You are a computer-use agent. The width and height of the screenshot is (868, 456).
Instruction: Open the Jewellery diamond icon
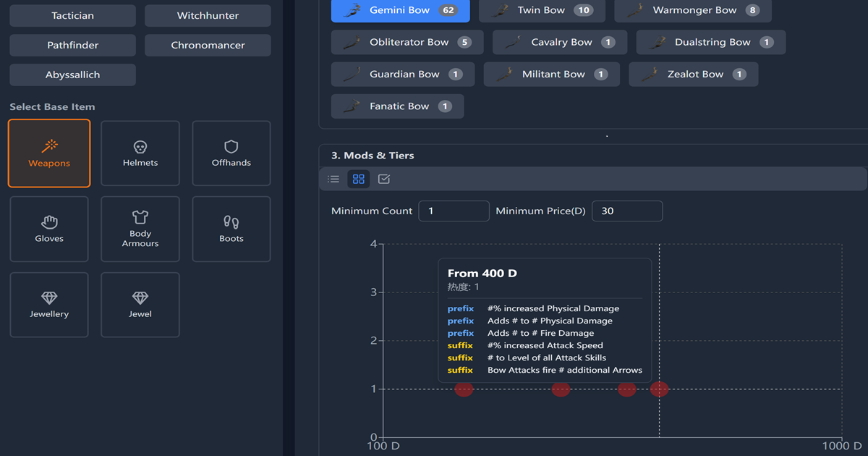48,299
